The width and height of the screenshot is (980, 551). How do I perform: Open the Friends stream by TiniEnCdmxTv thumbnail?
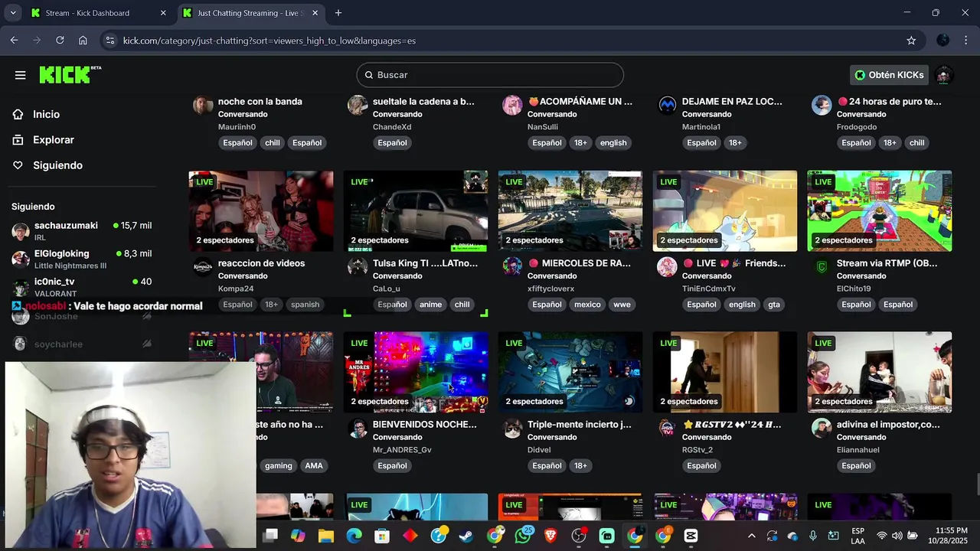(725, 211)
